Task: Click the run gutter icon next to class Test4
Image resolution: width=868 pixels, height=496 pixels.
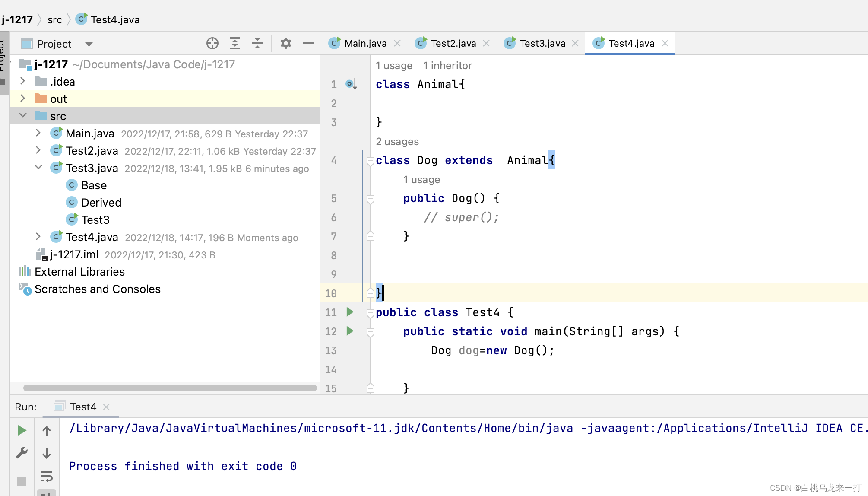Action: click(x=350, y=312)
